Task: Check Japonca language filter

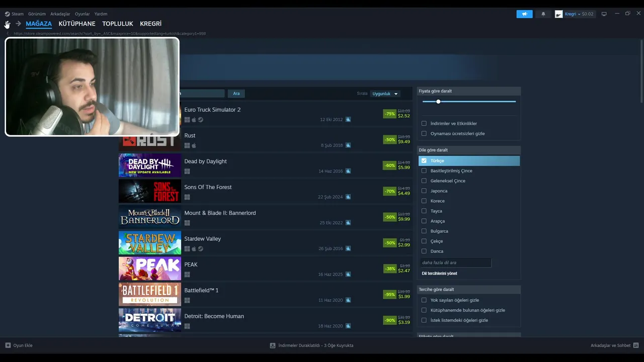Action: click(x=424, y=191)
